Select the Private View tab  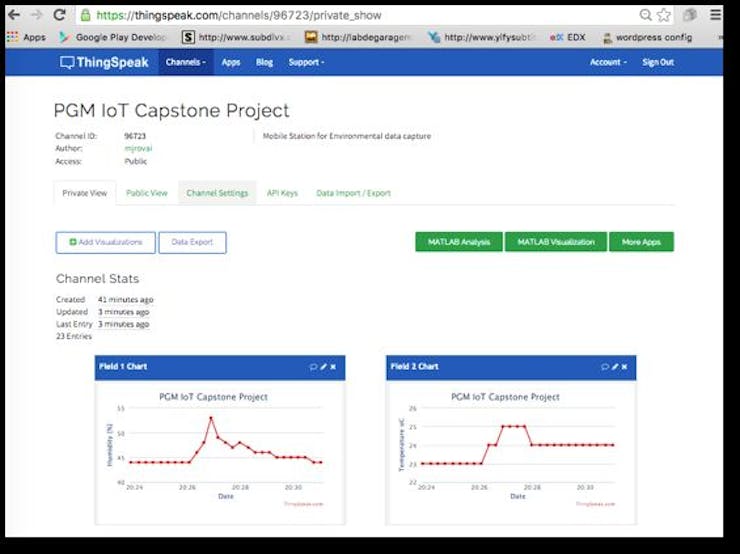tap(85, 193)
